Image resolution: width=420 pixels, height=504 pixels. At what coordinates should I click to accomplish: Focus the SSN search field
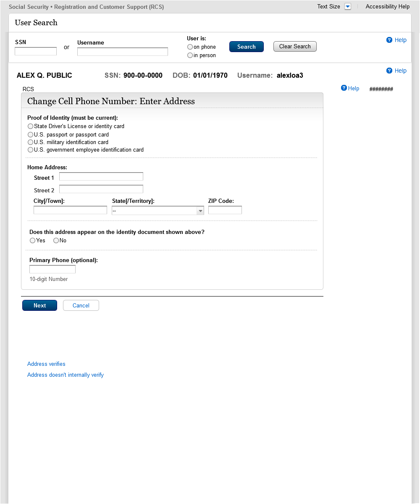coord(36,51)
